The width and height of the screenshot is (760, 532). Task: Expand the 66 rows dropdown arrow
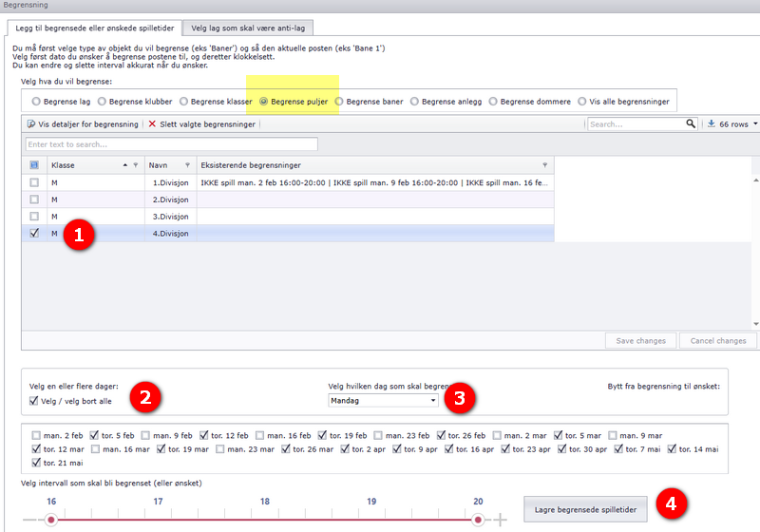(x=755, y=124)
